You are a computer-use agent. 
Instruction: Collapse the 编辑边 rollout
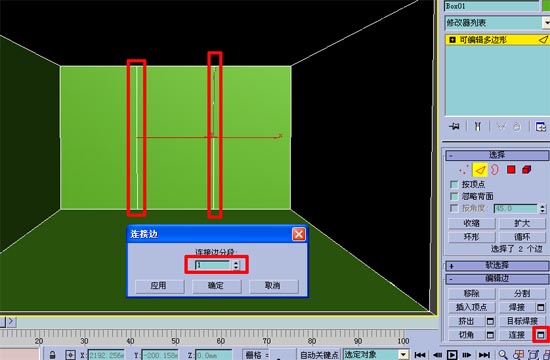[x=497, y=279]
